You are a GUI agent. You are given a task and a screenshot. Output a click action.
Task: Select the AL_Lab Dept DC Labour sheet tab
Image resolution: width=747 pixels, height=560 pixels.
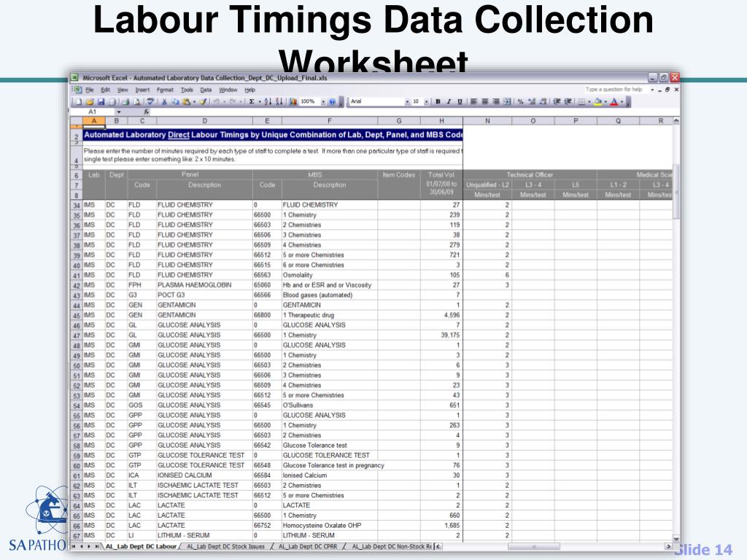[141, 546]
